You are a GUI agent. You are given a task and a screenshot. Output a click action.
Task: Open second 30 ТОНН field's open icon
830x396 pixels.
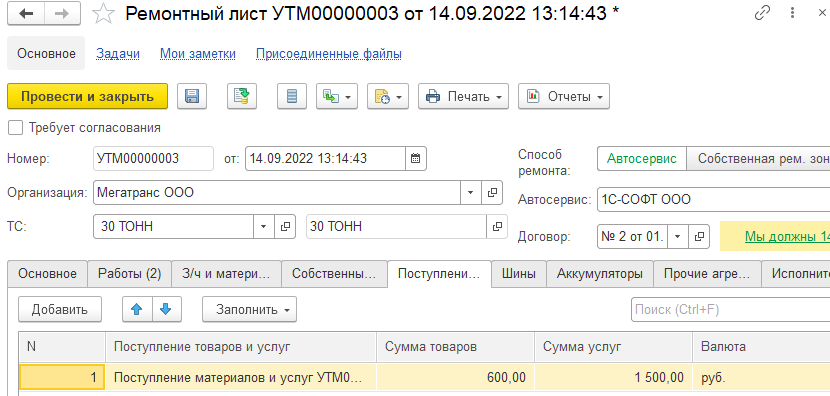(497, 227)
